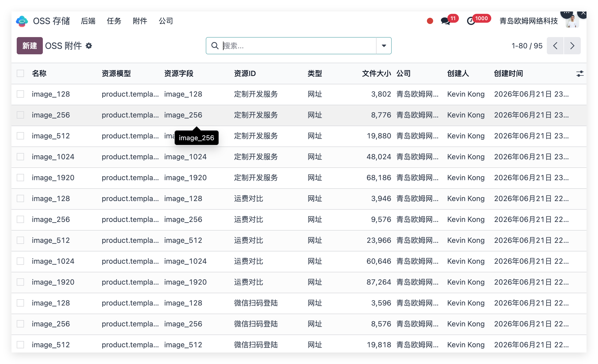Click the search magnifier icon
This screenshot has height=364, width=598.
[x=215, y=46]
